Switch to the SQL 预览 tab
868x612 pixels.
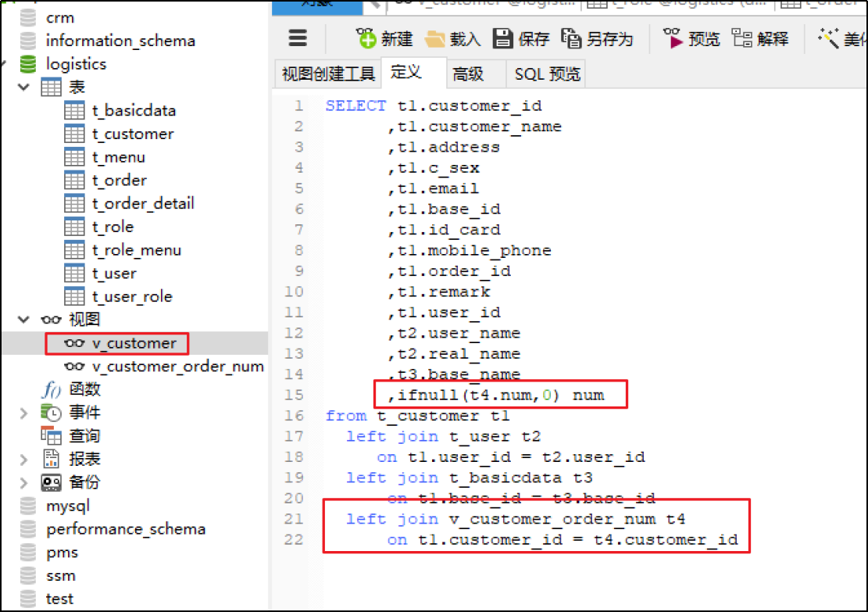click(546, 73)
